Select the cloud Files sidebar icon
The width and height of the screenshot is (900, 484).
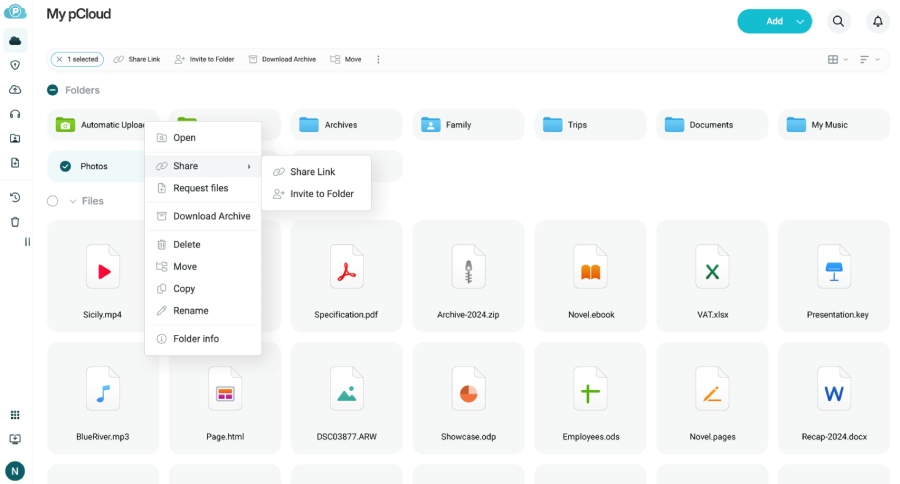click(x=15, y=41)
